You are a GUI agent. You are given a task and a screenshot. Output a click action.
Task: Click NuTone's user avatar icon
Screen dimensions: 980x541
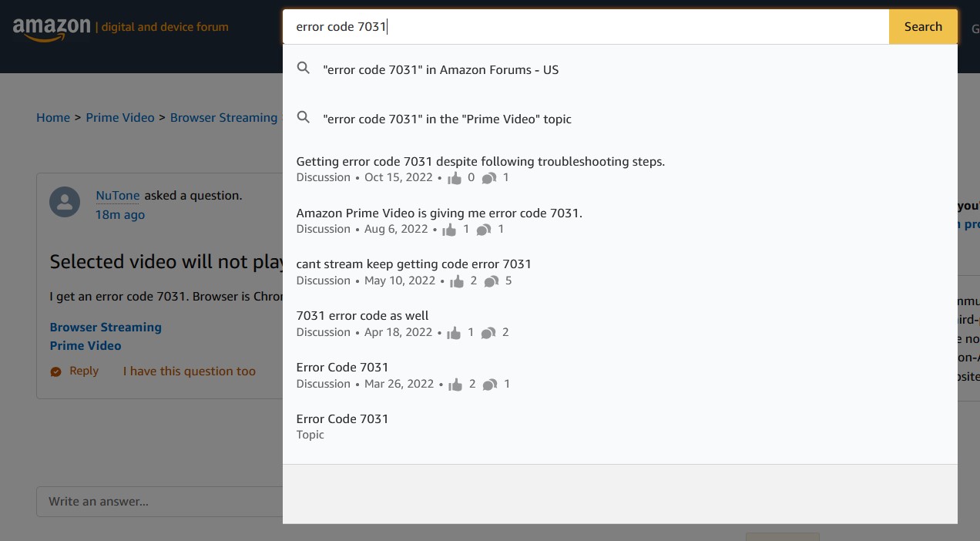point(65,202)
